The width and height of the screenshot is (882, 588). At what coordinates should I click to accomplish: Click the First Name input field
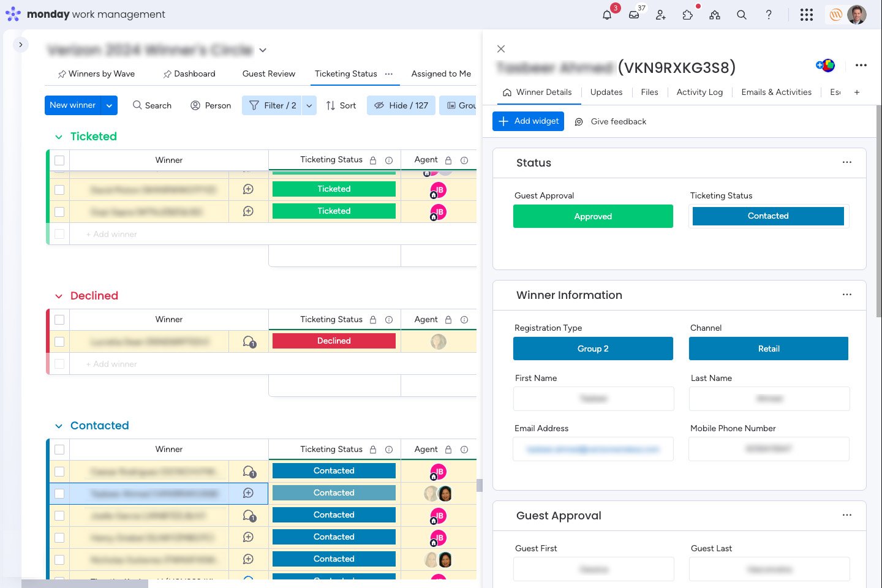[594, 399]
